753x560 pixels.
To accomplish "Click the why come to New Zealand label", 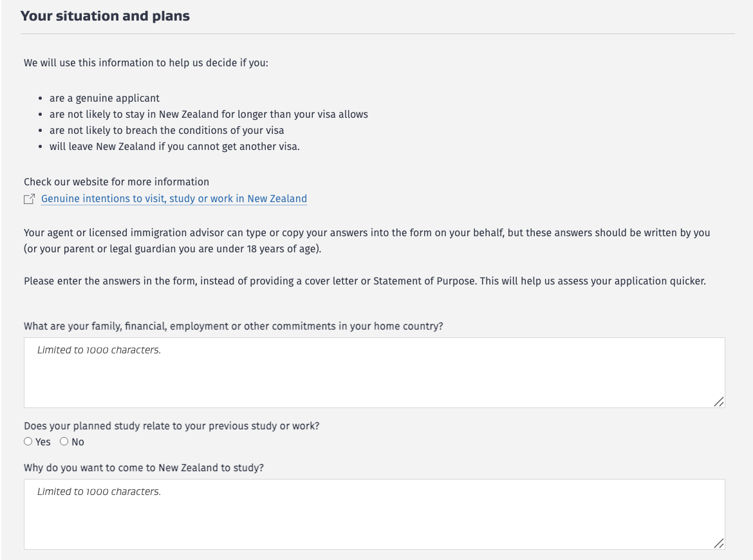I will [144, 468].
